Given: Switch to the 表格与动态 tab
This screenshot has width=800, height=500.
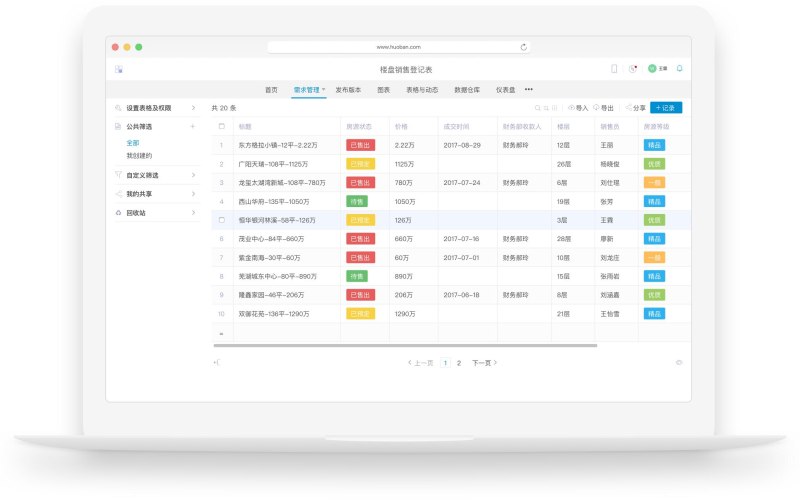Looking at the screenshot, I should (422, 90).
